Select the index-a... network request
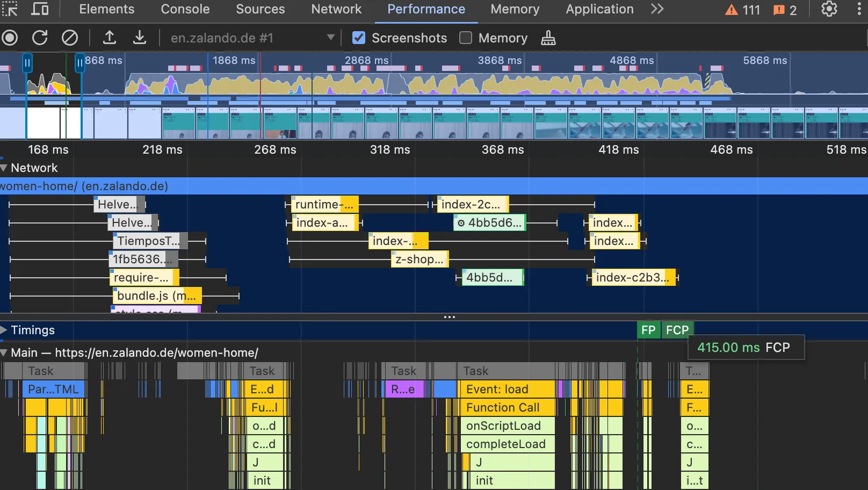 [324, 222]
